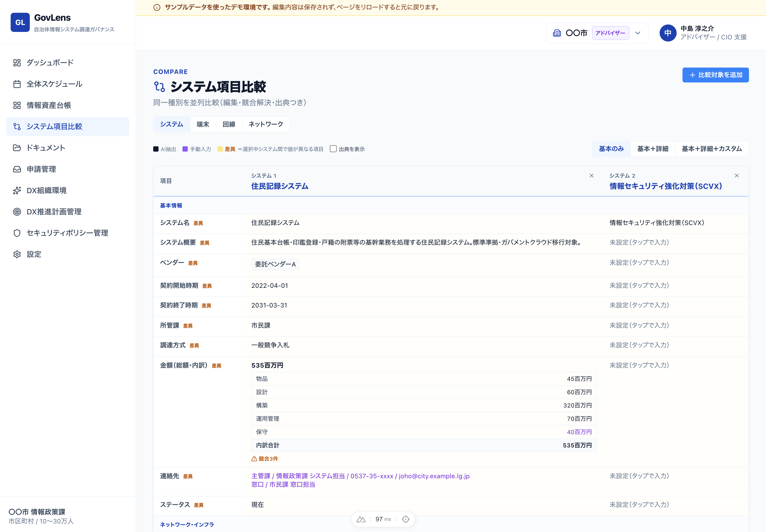This screenshot has width=766, height=532.
Task: Click the 97 ms performance indicator
Action: tap(383, 519)
